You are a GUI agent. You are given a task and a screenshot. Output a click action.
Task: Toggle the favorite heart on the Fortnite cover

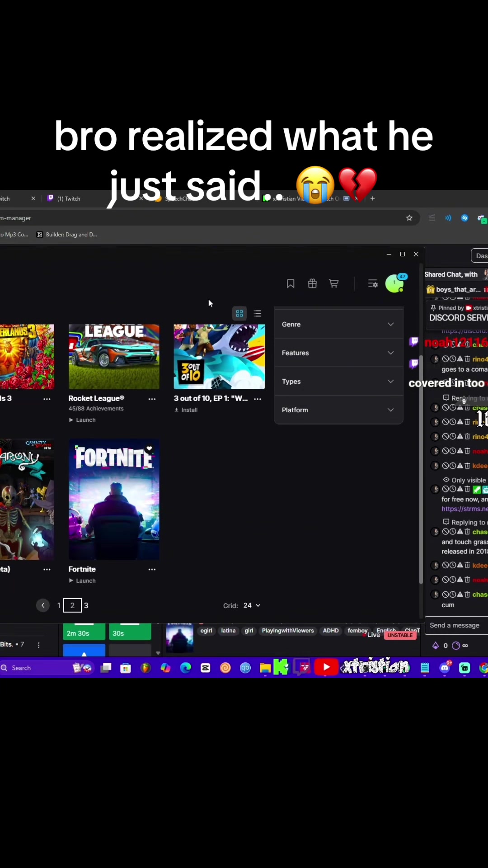[149, 449]
